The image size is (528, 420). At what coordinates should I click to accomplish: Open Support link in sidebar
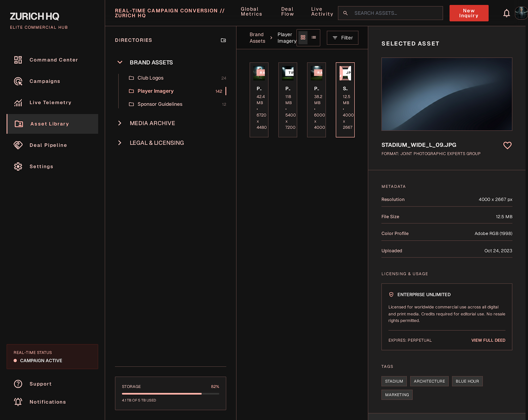(x=52, y=384)
